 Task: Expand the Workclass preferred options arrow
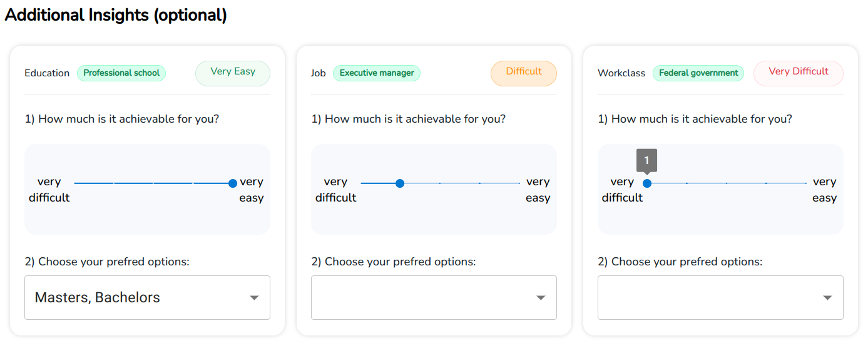(827, 298)
